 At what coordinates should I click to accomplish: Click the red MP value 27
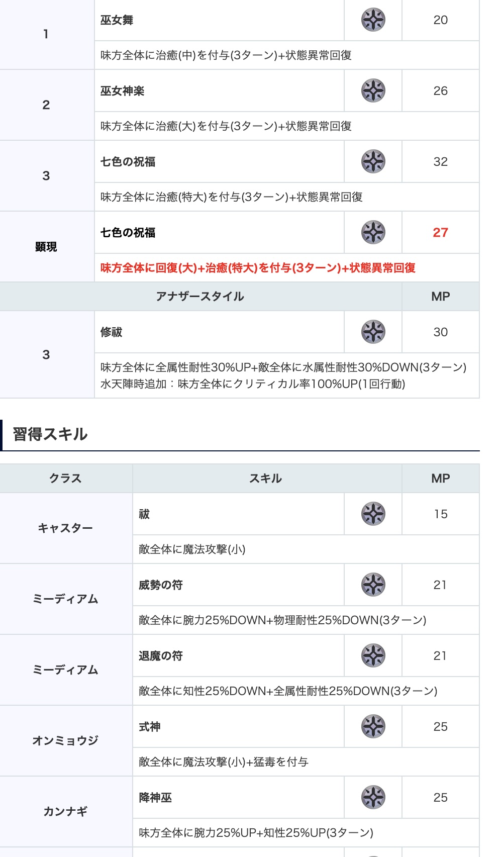pyautogui.click(x=440, y=232)
